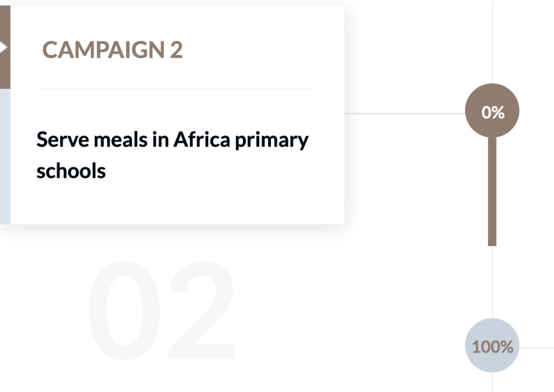
Task: Click the word "schools" in the title
Action: (71, 170)
